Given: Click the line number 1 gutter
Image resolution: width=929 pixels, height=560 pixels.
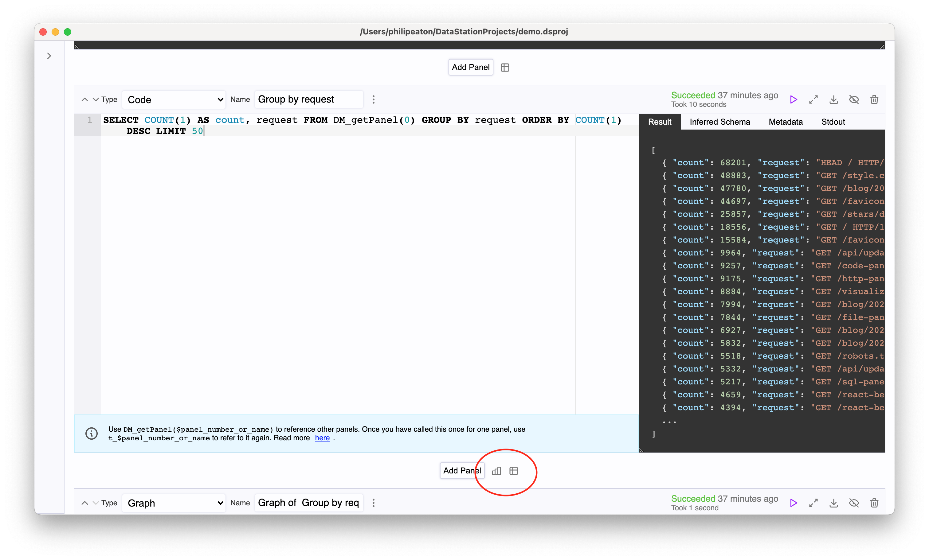Looking at the screenshot, I should [x=89, y=120].
